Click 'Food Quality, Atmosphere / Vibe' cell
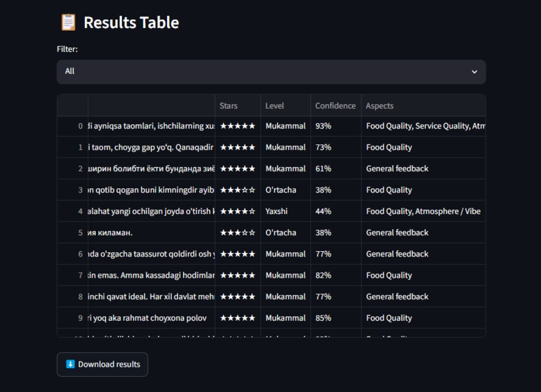This screenshot has width=541, height=392. tap(423, 211)
